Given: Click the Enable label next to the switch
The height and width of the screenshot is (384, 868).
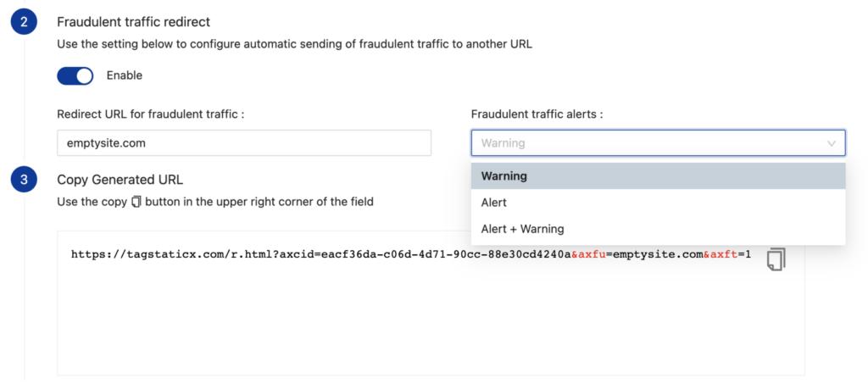Looking at the screenshot, I should pos(125,75).
